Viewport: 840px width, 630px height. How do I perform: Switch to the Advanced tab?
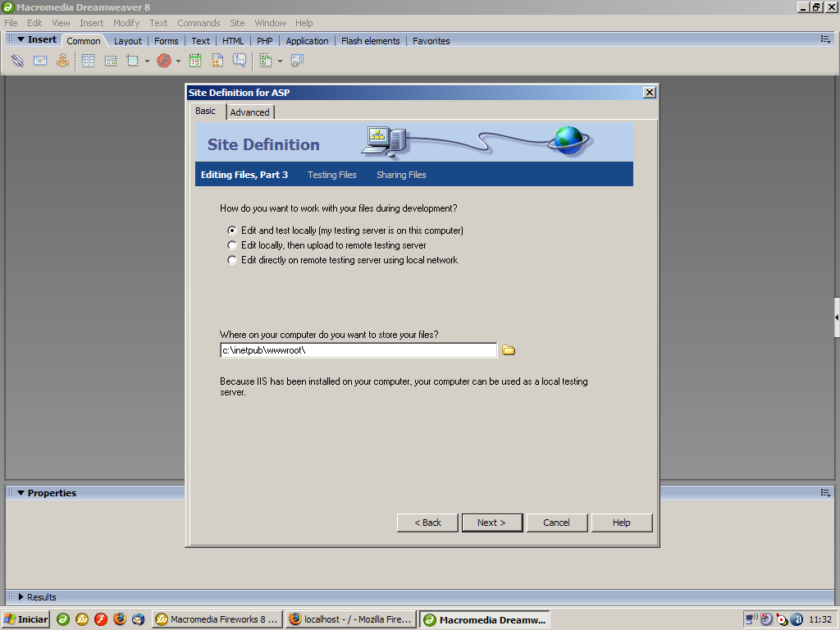coord(249,112)
